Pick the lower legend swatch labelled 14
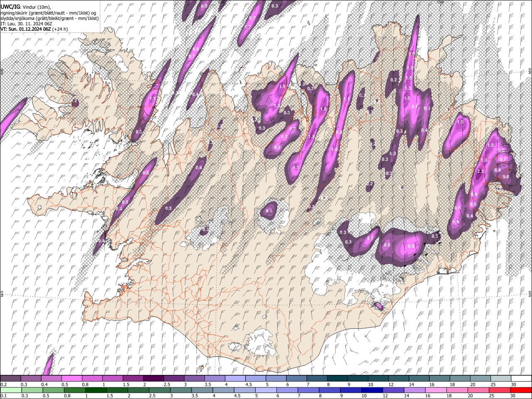The height and width of the screenshot is (399, 532). [415, 390]
